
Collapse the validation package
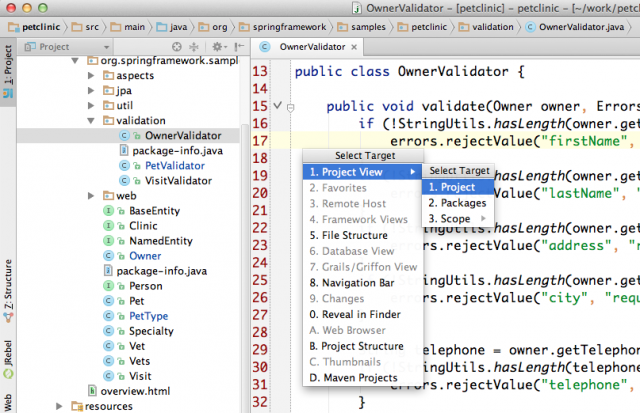tap(91, 121)
